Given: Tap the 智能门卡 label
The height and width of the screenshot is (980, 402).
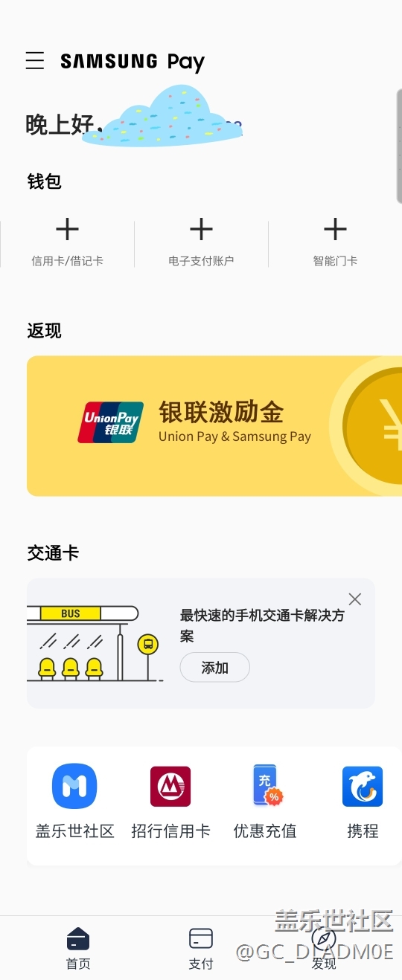Looking at the screenshot, I should tap(335, 261).
